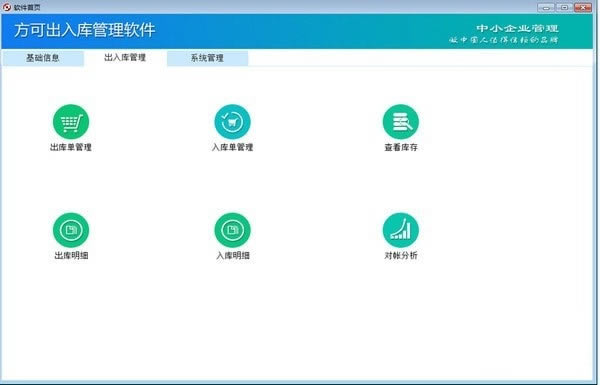Click the 中小企业管理 header text

(x=517, y=28)
